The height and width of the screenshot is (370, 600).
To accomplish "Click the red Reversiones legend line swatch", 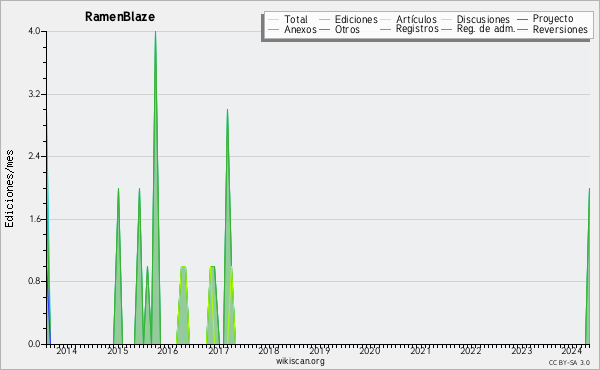I will pyautogui.click(x=522, y=29).
